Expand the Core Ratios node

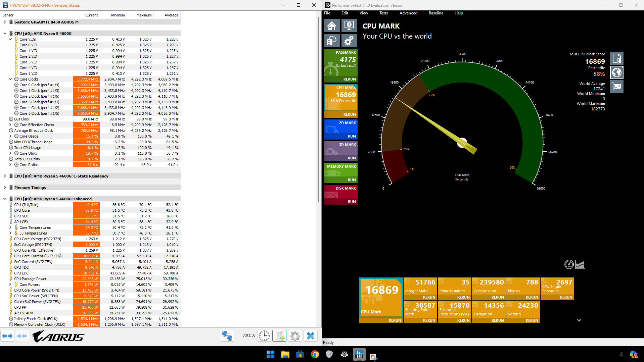pos(10,165)
